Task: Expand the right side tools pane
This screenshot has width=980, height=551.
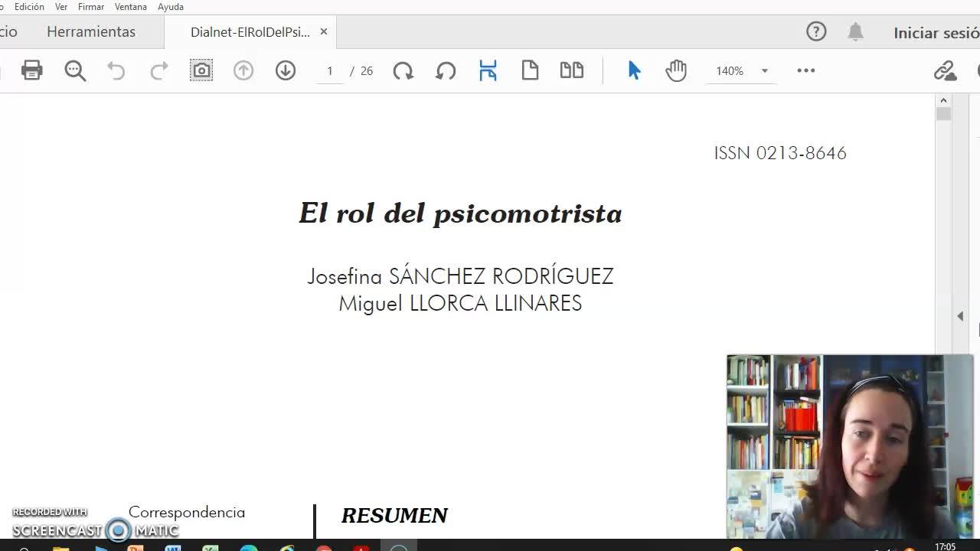Action: (960, 316)
